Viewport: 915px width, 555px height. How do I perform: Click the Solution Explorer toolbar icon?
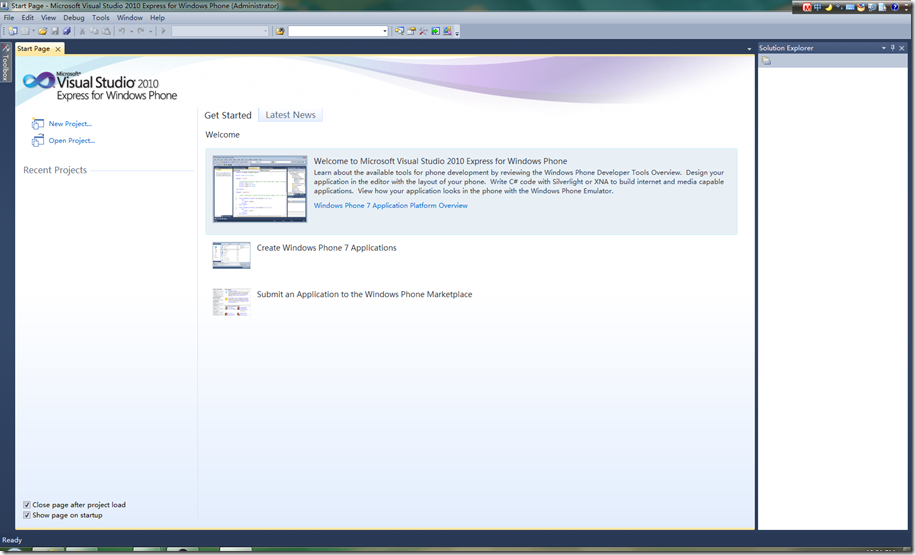point(399,31)
